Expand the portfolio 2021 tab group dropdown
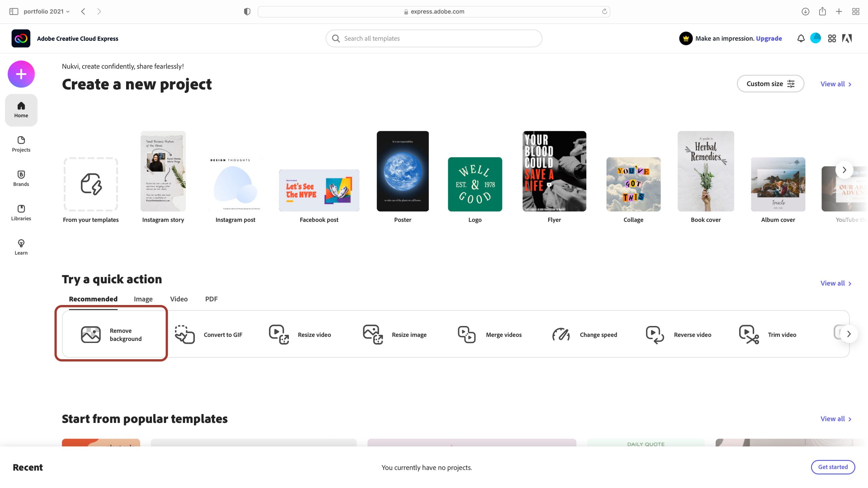Viewport: 868px width, 488px height. [x=47, y=12]
